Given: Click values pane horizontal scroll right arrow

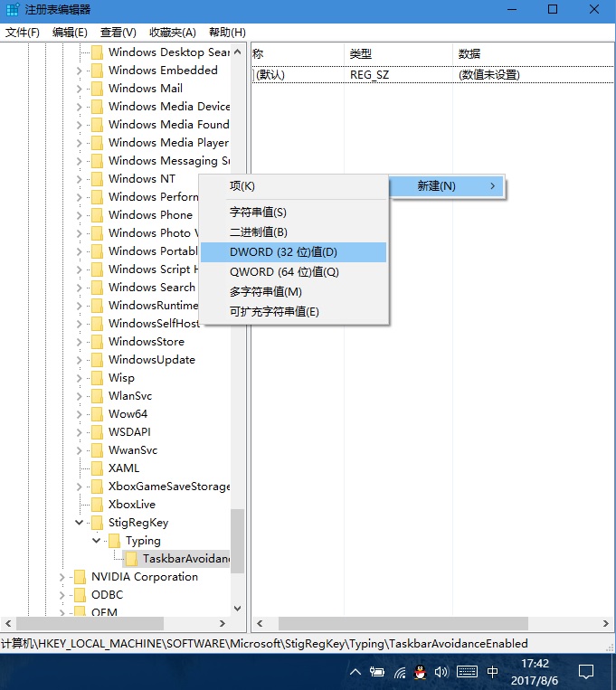Looking at the screenshot, I should click(606, 623).
